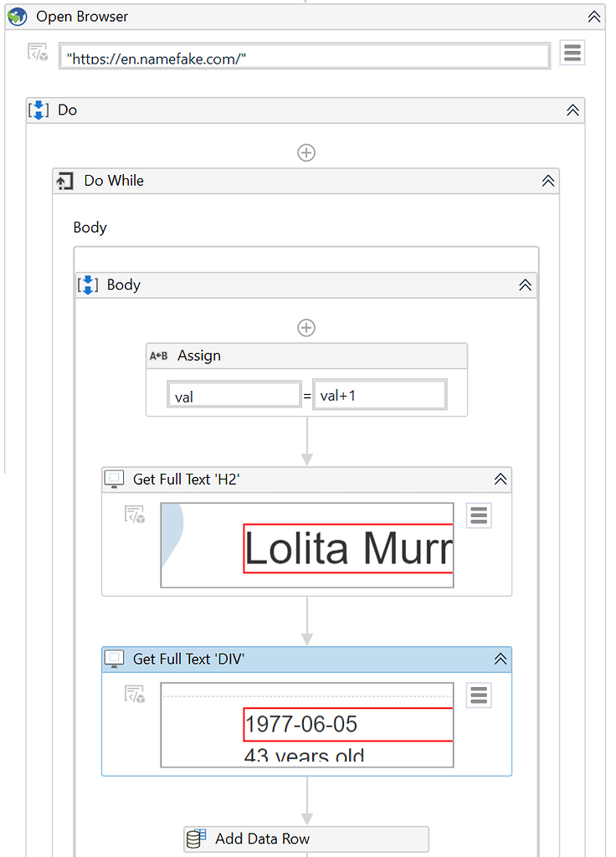Screen dimensions: 616x857
Task: Collapse the Get Full Text 'H2' activity
Action: (x=501, y=480)
